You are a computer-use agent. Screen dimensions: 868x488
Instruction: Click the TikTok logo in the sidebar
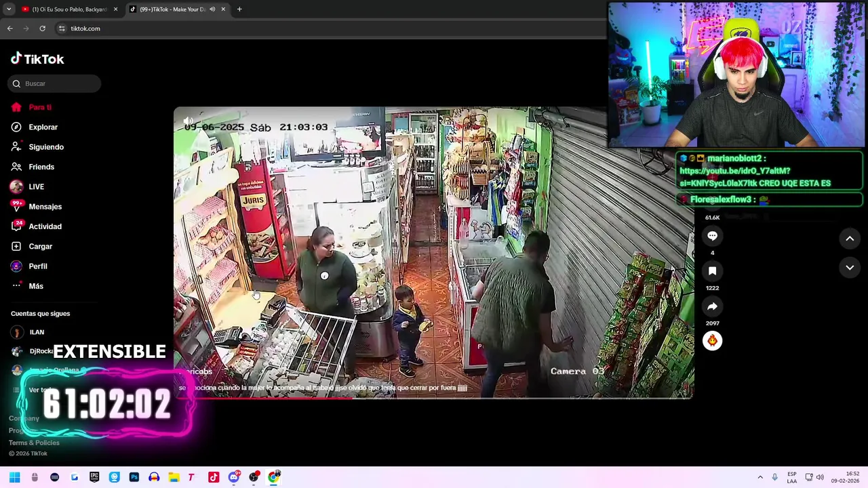[37, 59]
